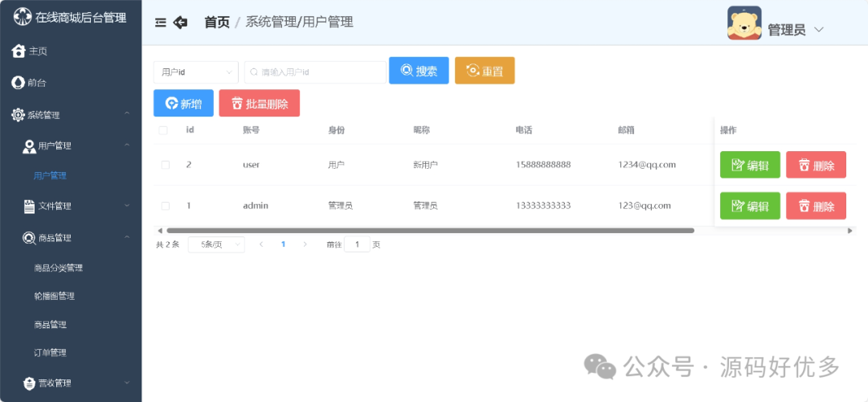Click the 系统管理 gear icon
This screenshot has height=402, width=868.
click(x=18, y=115)
